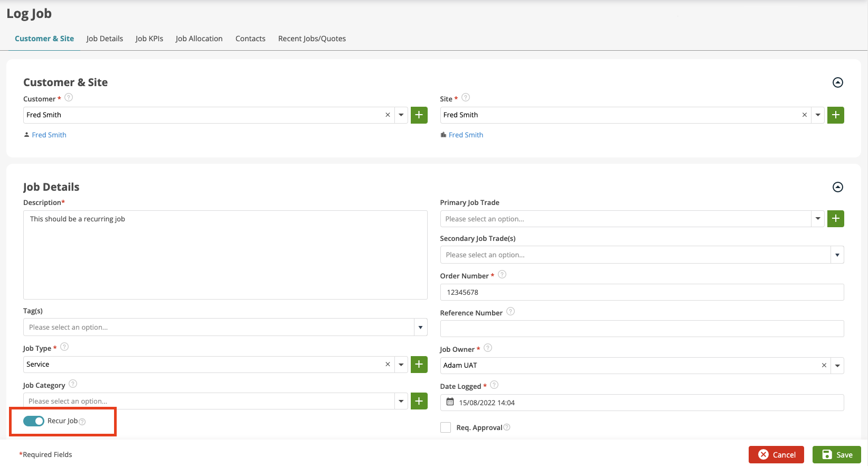Screen dimensions: 868x466
Task: Open help tooltip next to Customer label
Action: (69, 97)
